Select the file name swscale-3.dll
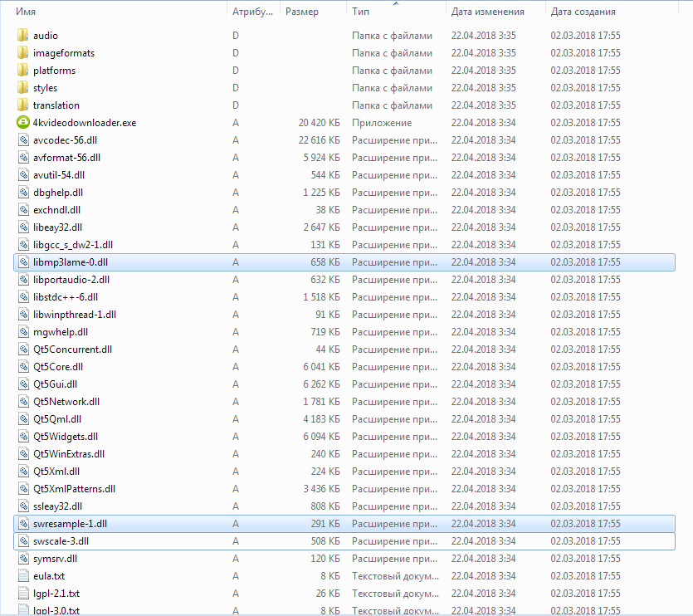The width and height of the screenshot is (693, 616). (61, 541)
